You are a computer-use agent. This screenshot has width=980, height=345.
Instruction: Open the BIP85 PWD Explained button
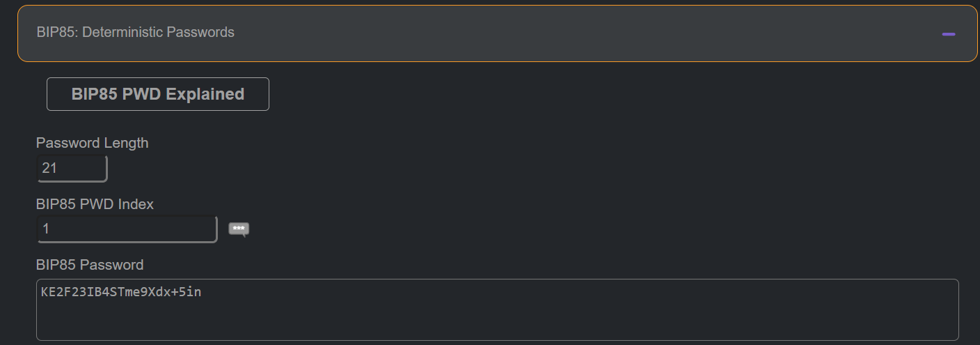click(x=158, y=94)
